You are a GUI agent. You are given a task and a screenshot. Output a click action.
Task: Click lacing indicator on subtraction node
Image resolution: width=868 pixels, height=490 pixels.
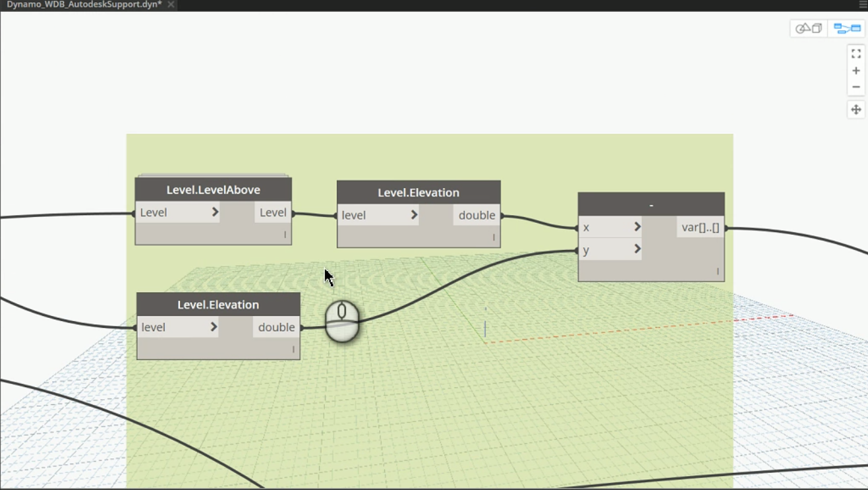tap(718, 271)
